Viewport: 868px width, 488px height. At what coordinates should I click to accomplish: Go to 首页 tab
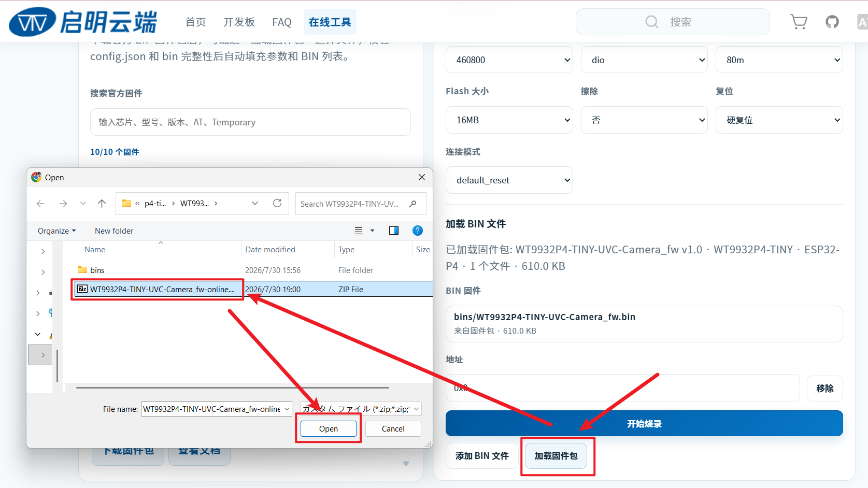tap(196, 22)
